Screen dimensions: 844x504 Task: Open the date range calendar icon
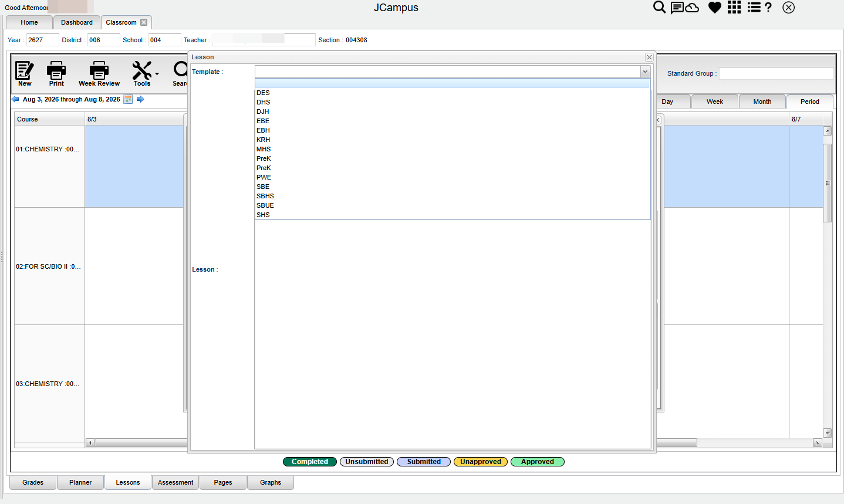coord(128,99)
